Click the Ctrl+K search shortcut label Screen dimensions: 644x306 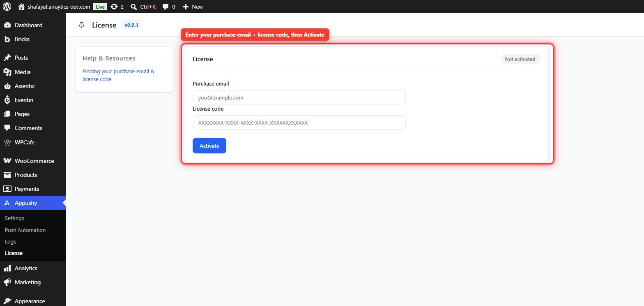[x=148, y=7]
